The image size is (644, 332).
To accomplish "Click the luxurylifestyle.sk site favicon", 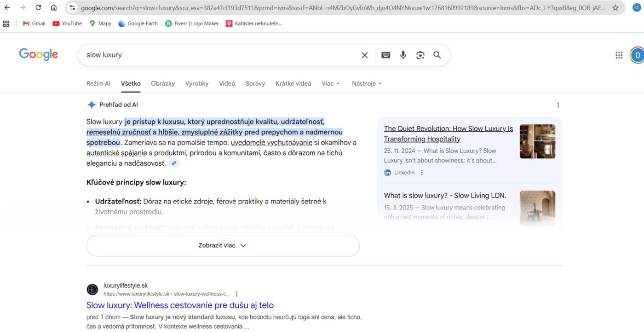I will pos(92,290).
